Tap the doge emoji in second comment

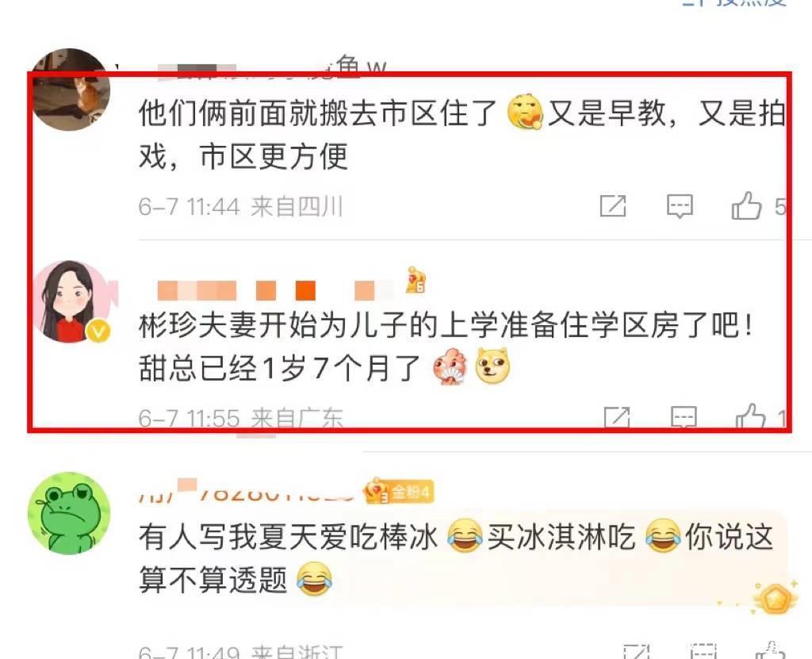(492, 366)
